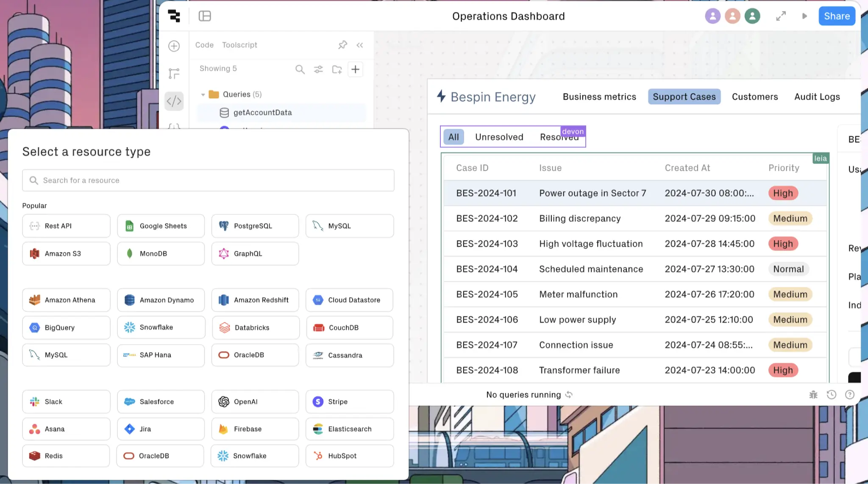Open the debug bug icon in the status bar
The width and height of the screenshot is (868, 484).
813,395
